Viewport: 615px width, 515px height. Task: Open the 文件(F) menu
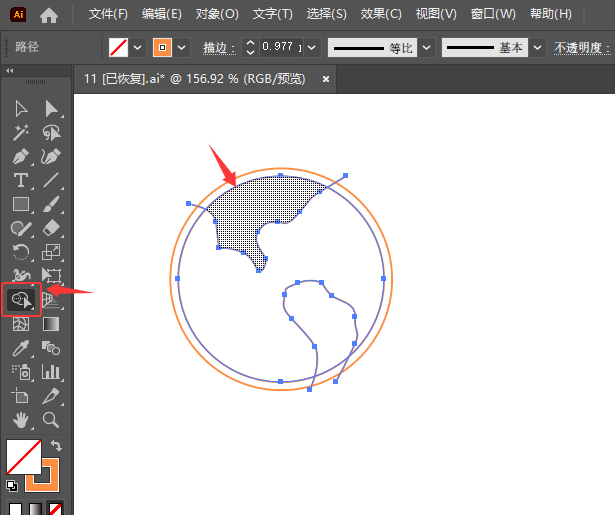(108, 15)
